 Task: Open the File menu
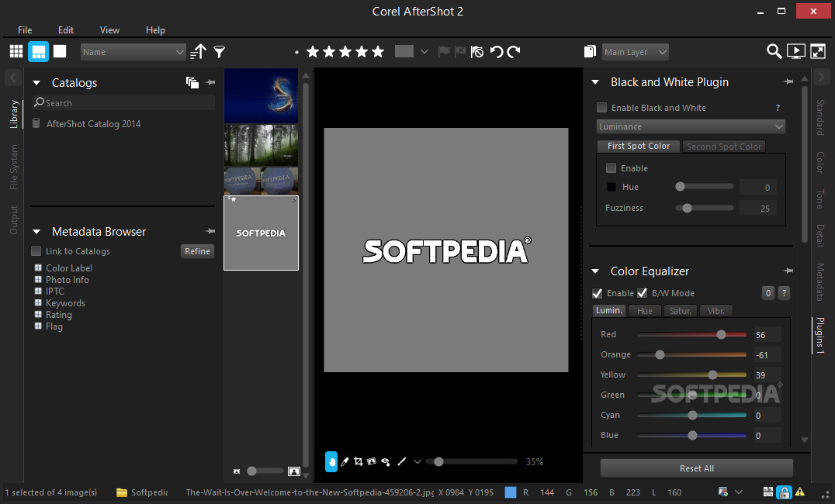[25, 29]
